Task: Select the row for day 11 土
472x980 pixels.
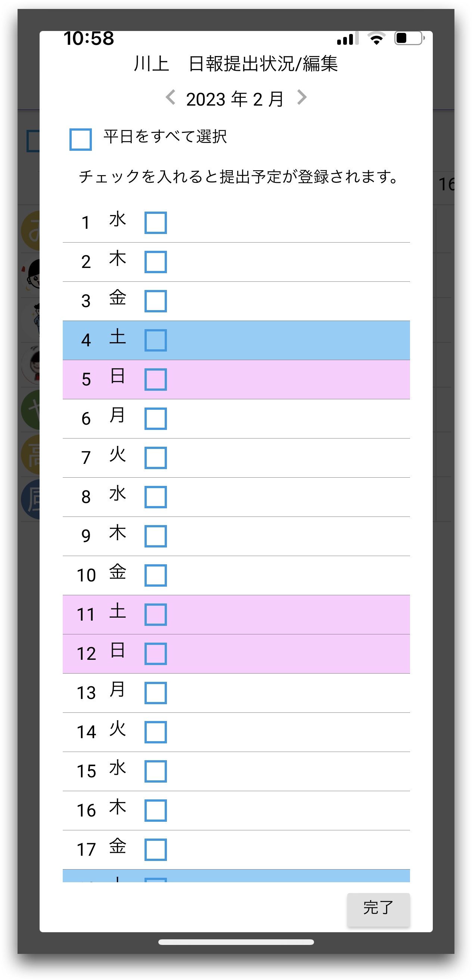Action: pyautogui.click(x=236, y=614)
